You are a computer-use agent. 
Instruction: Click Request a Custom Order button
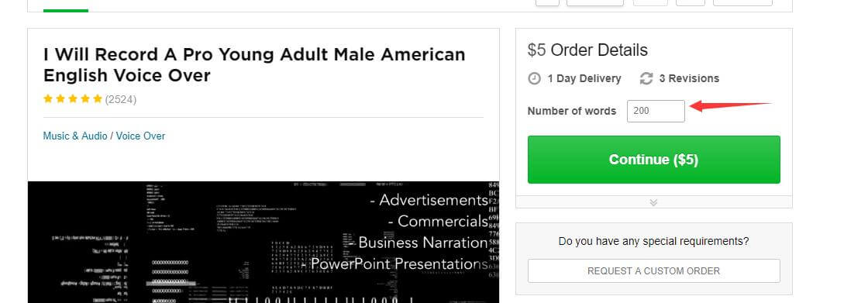(x=654, y=271)
